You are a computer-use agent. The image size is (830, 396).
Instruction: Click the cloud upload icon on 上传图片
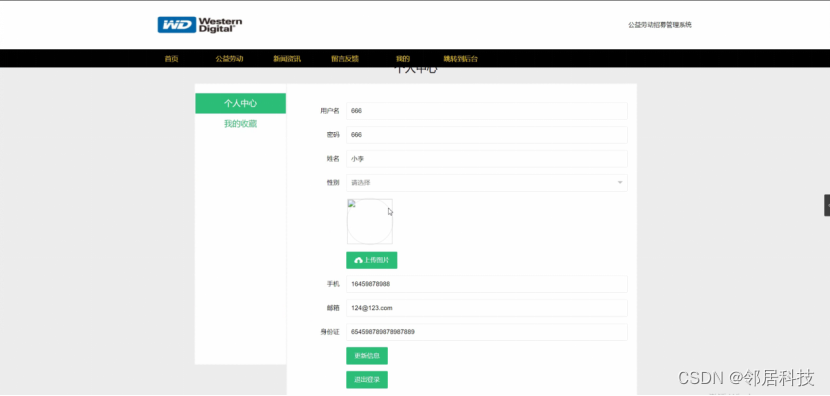pyautogui.click(x=358, y=260)
